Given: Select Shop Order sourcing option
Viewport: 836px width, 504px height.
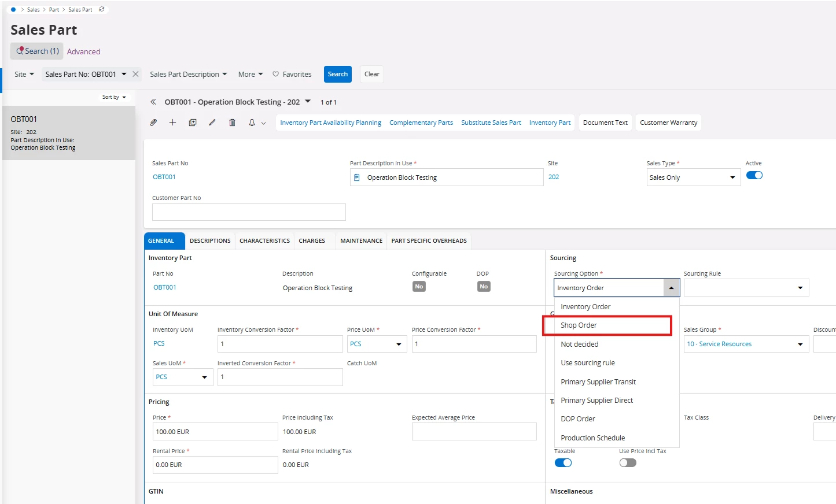Looking at the screenshot, I should click(x=617, y=325).
